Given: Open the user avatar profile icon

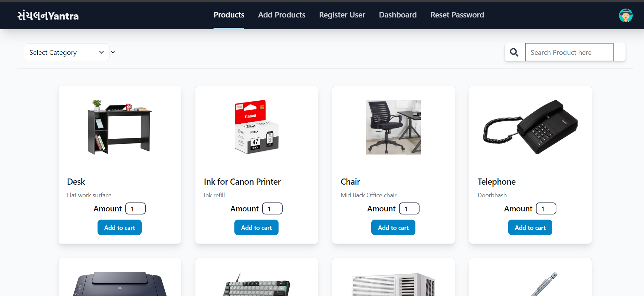Looking at the screenshot, I should click(626, 15).
